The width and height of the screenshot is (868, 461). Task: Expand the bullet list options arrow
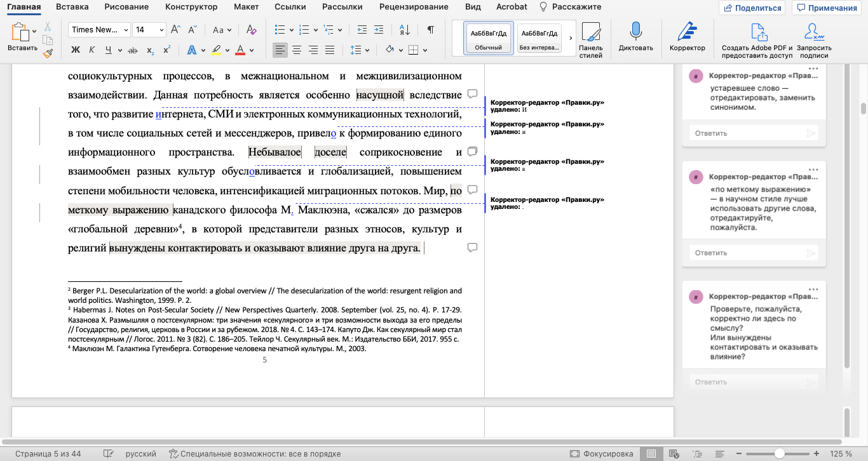pos(291,30)
